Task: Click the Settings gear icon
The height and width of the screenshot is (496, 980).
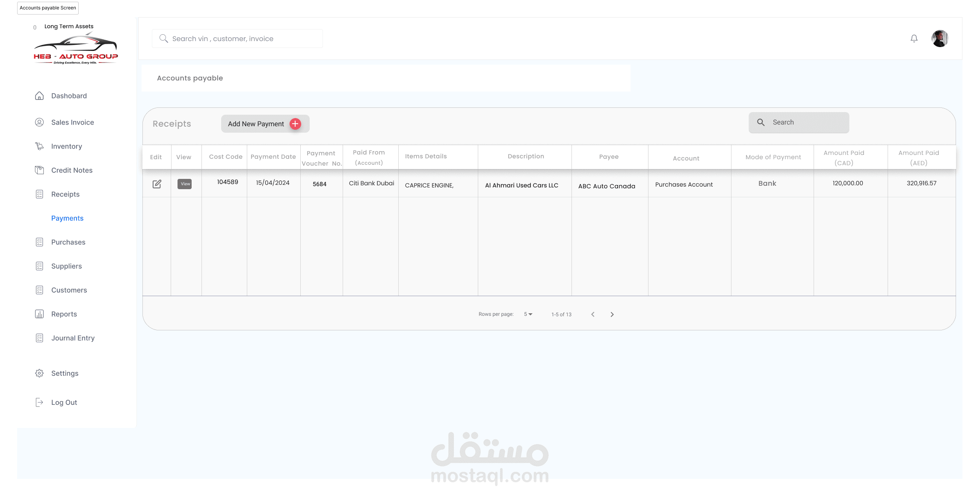Action: tap(39, 373)
